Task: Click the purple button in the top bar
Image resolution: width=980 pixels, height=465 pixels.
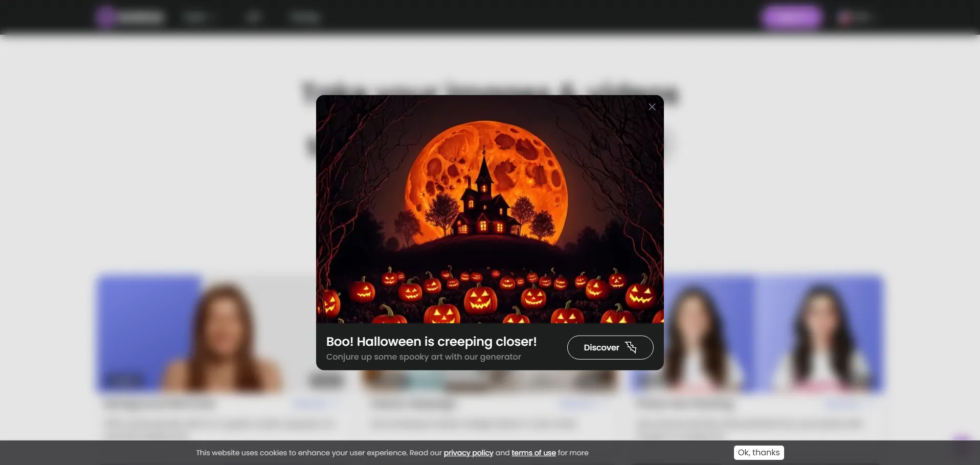Action: pos(792,17)
